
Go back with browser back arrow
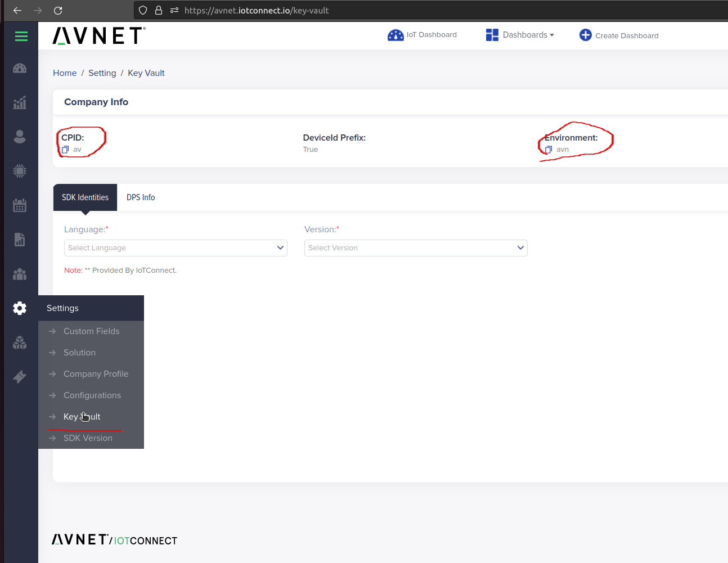point(17,10)
